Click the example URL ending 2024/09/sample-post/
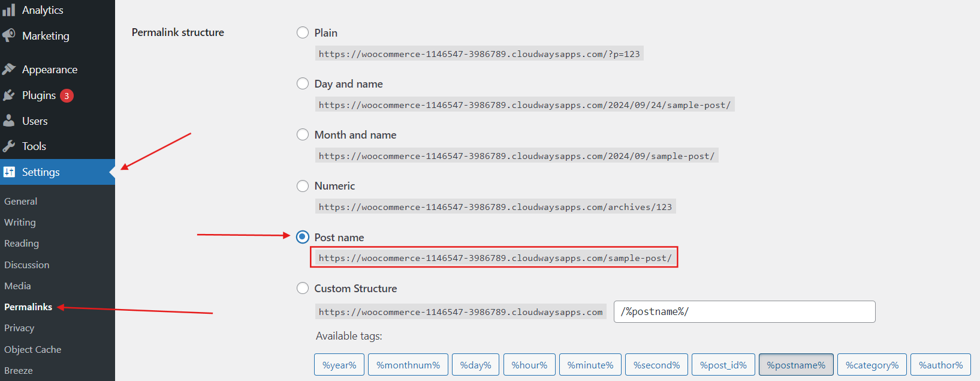 tap(517, 156)
